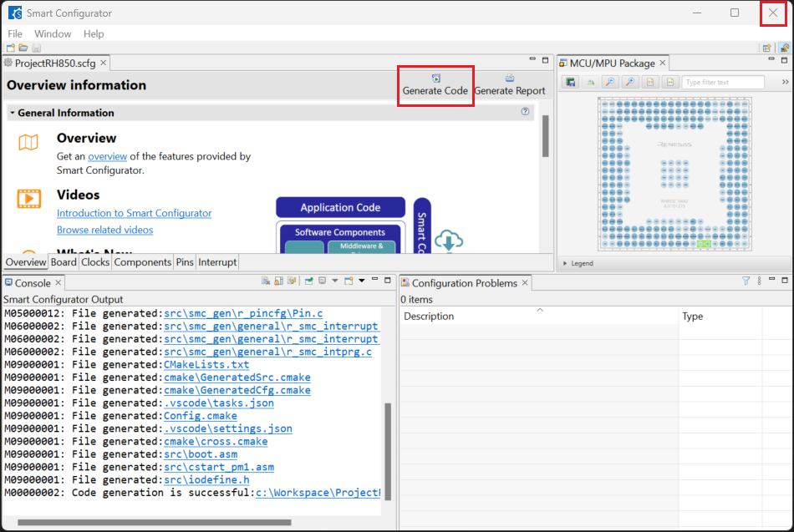
Task: Click the 1:1 actual size package icon
Action: pyautogui.click(x=650, y=82)
